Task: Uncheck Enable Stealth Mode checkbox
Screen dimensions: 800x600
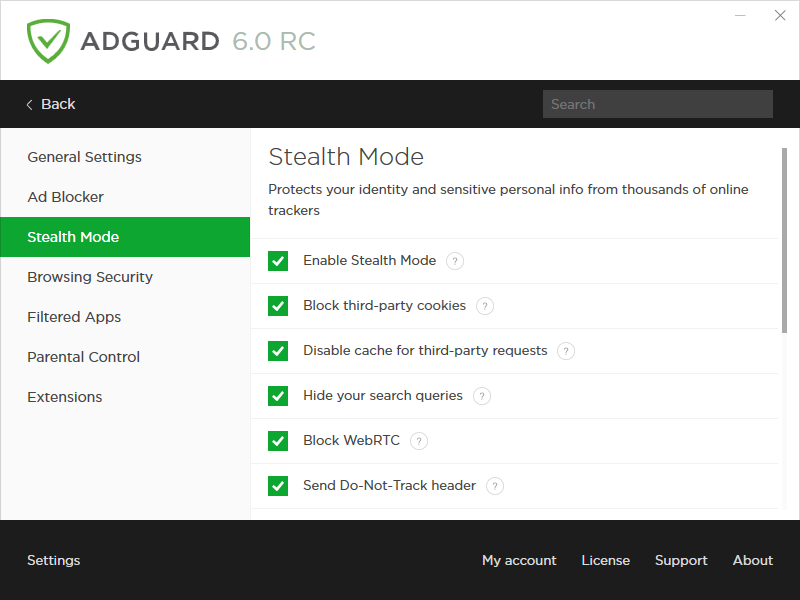Action: coord(278,261)
